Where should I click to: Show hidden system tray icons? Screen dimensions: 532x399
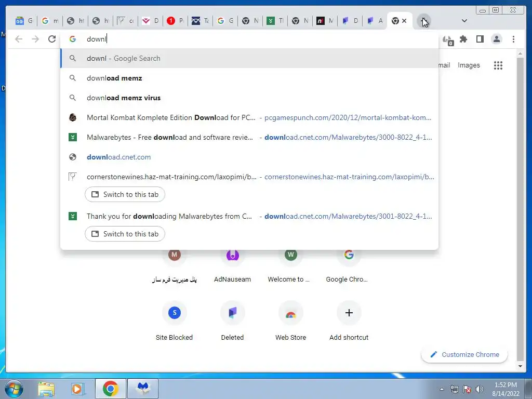click(x=442, y=389)
